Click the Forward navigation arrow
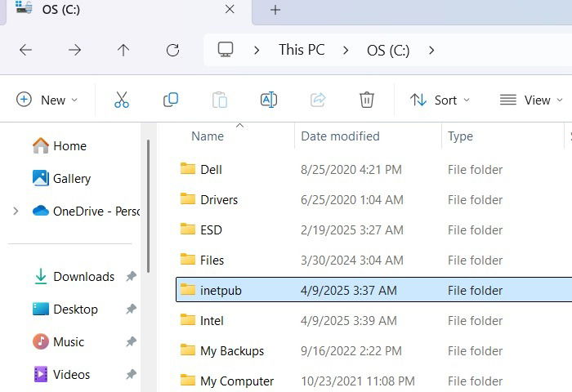Image resolution: width=572 pixels, height=392 pixels. point(74,50)
